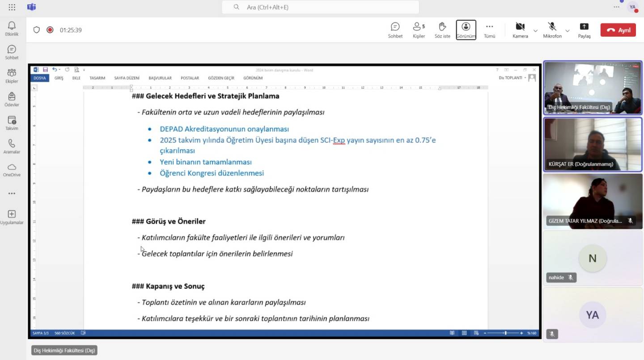Open the Takvim calendar
This screenshot has height=360, width=644.
[x=12, y=123]
